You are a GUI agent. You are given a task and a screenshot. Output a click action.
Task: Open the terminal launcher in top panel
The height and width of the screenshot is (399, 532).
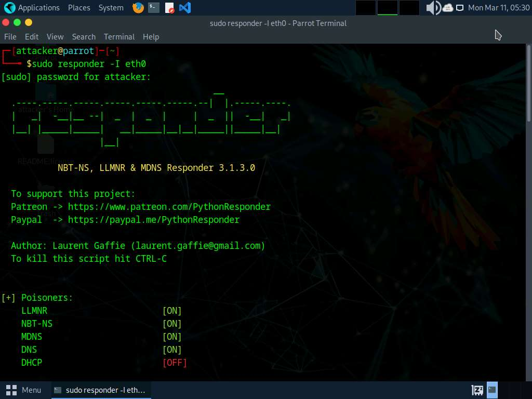[153, 8]
